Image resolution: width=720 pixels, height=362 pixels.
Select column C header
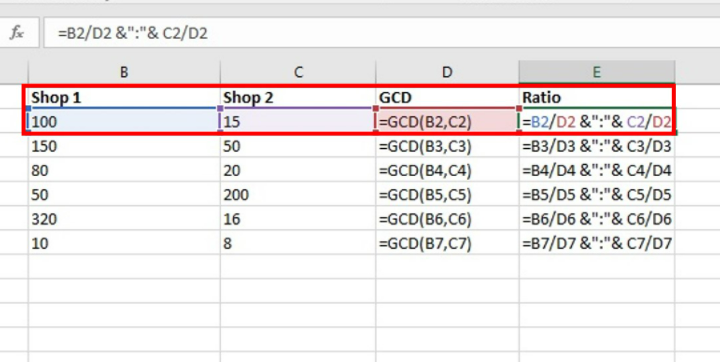298,72
